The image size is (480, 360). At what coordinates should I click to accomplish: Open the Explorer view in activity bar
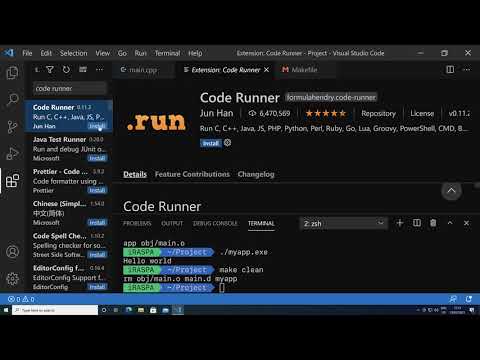[12, 73]
